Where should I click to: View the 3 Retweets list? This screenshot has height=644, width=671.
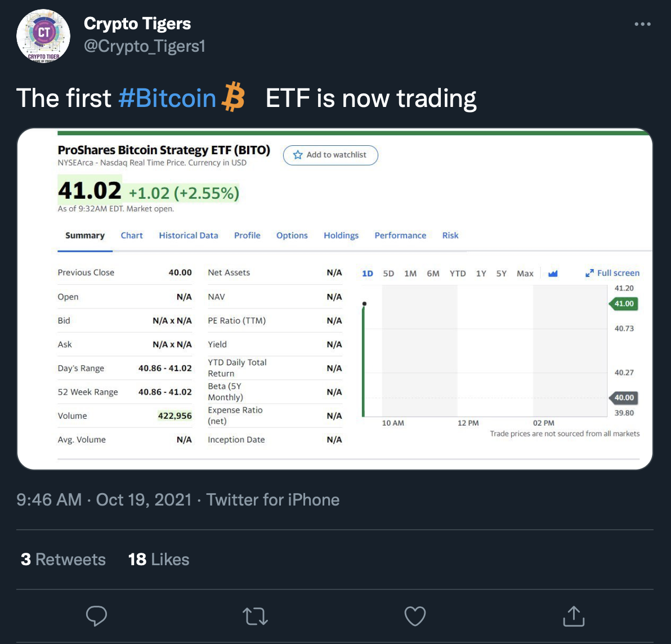coord(63,559)
